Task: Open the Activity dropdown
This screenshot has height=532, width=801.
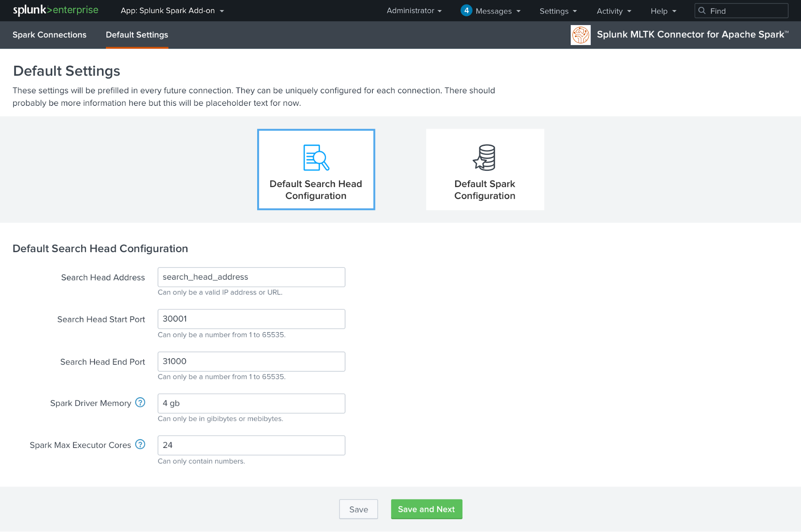Action: (x=613, y=11)
